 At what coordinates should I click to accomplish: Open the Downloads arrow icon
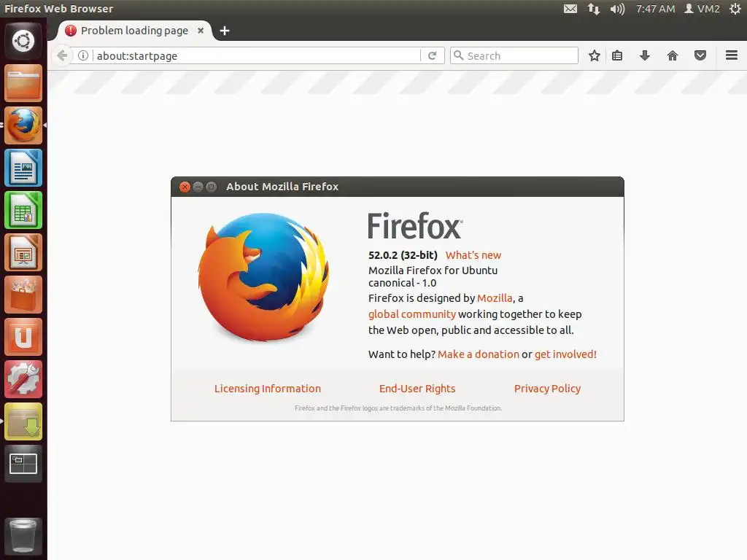coord(645,55)
